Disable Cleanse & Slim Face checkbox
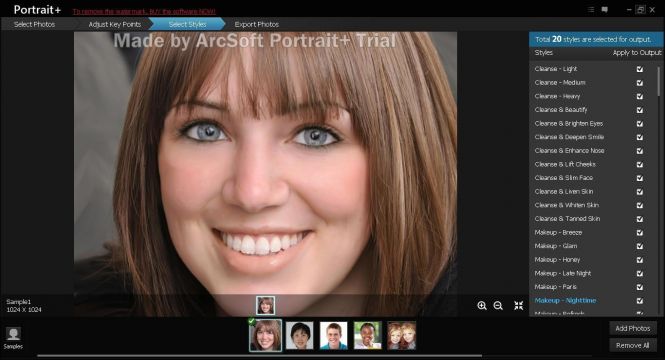This screenshot has height=360, width=665. (640, 178)
